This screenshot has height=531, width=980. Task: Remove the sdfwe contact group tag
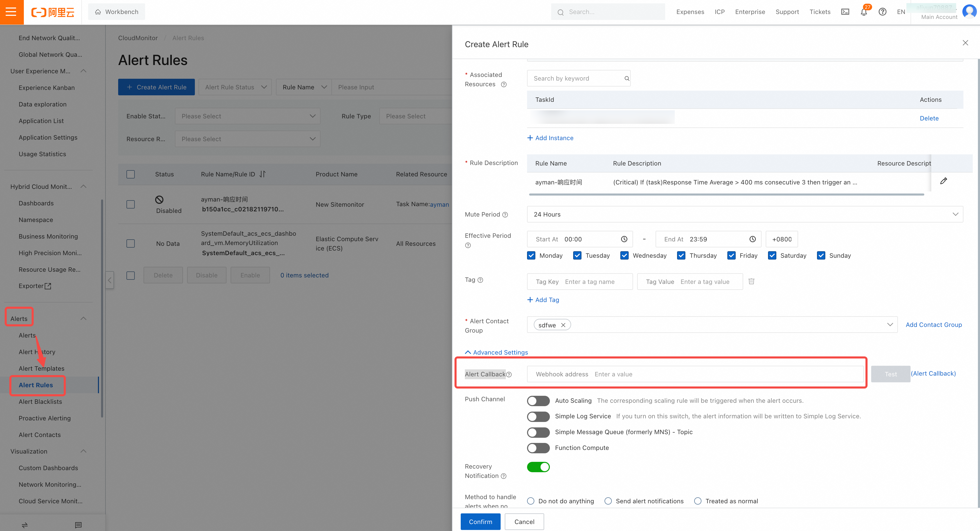point(563,325)
